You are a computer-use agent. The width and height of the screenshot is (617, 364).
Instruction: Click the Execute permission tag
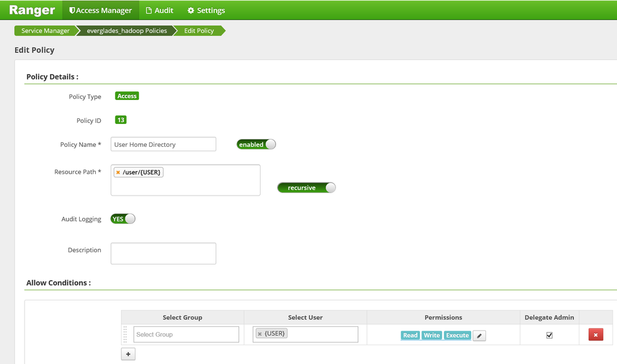457,335
